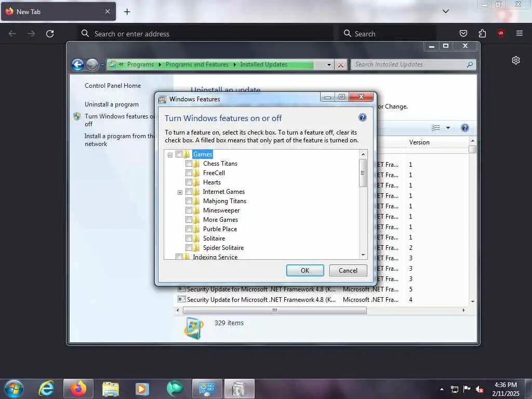Open the Firefox extensions puzzle icon

[x=482, y=33]
